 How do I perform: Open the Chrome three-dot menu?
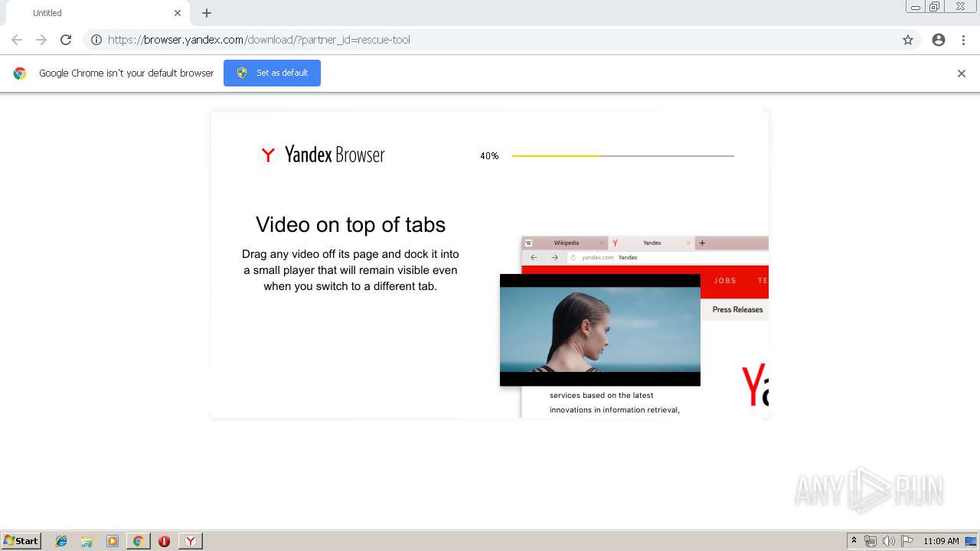963,40
